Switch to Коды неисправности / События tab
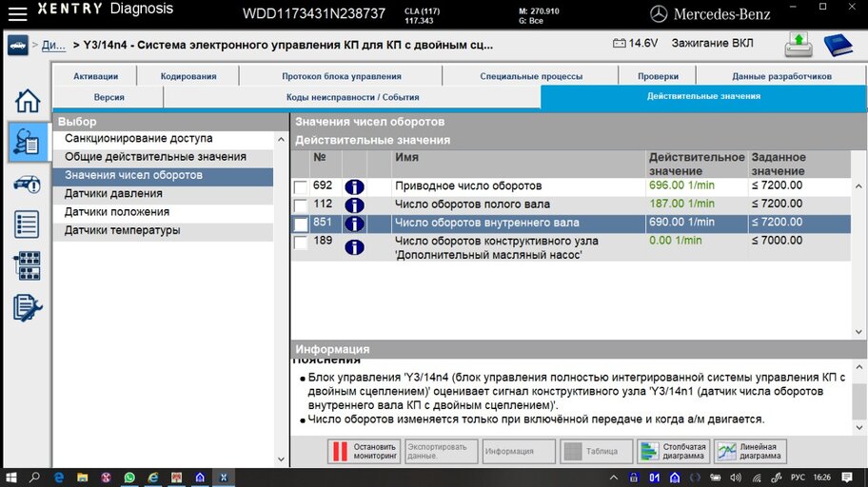 pos(352,97)
